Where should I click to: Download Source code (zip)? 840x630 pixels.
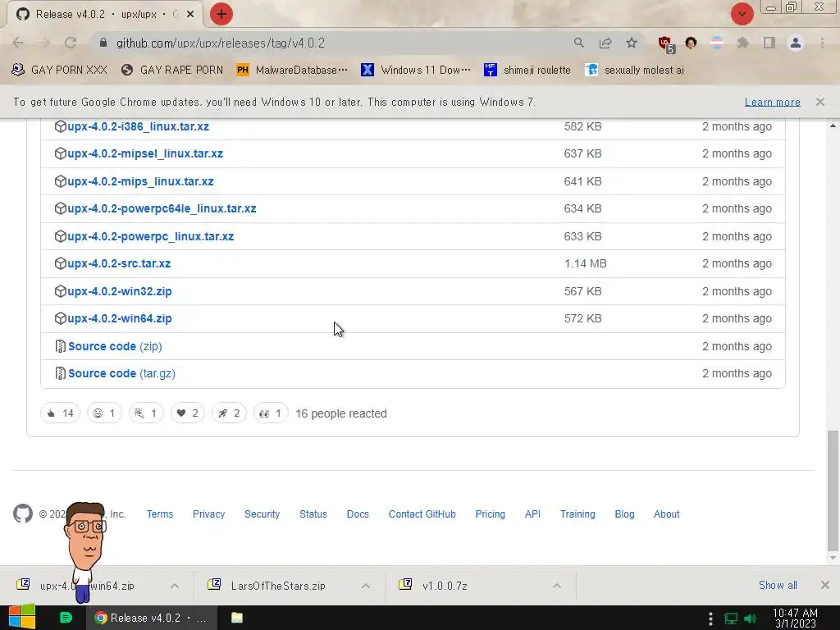[115, 346]
